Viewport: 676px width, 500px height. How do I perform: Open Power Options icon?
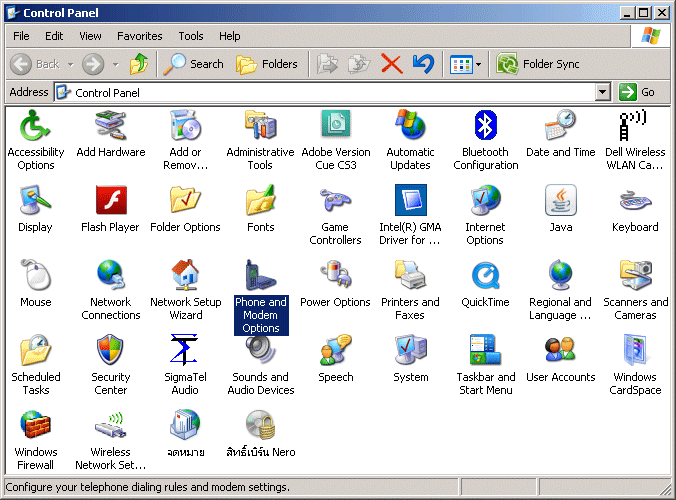coord(335,275)
